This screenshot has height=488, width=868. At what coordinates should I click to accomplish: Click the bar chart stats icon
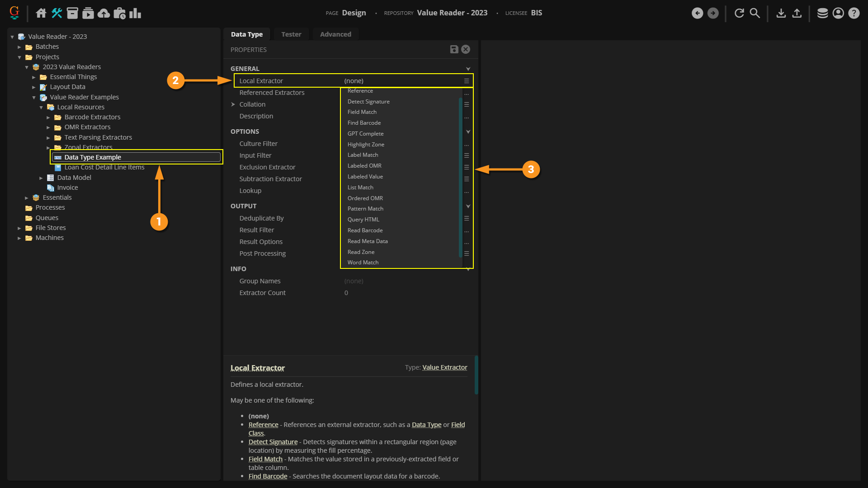pos(135,13)
